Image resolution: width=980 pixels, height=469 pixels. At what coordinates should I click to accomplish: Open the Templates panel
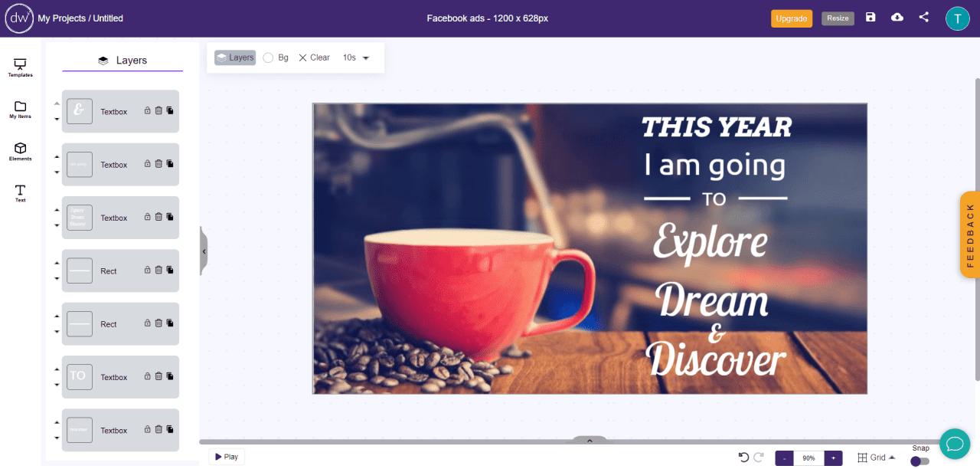point(20,67)
